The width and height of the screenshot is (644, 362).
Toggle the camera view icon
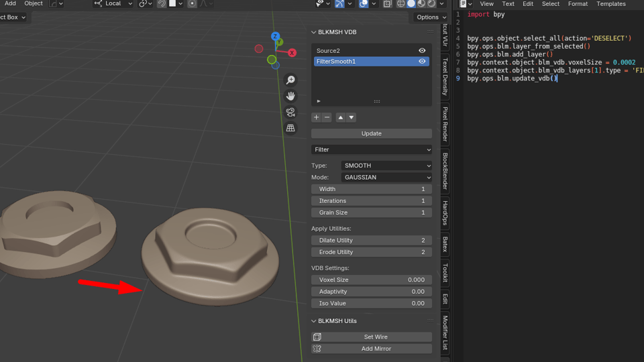(x=290, y=112)
